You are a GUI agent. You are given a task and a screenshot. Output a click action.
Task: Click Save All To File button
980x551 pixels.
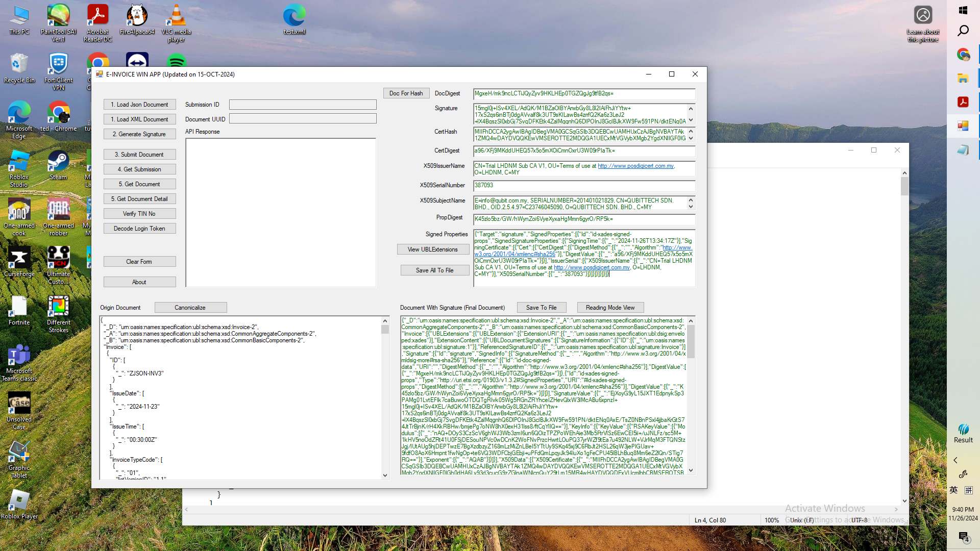[x=434, y=270]
